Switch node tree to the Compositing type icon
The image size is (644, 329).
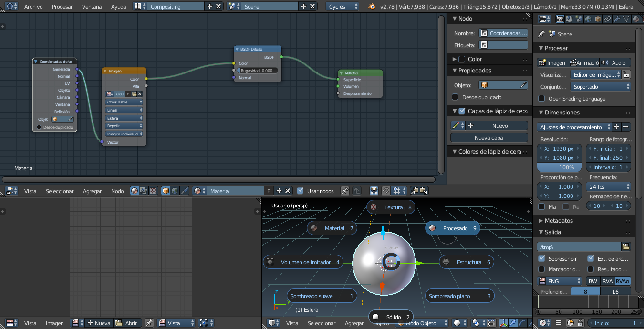coord(144,191)
